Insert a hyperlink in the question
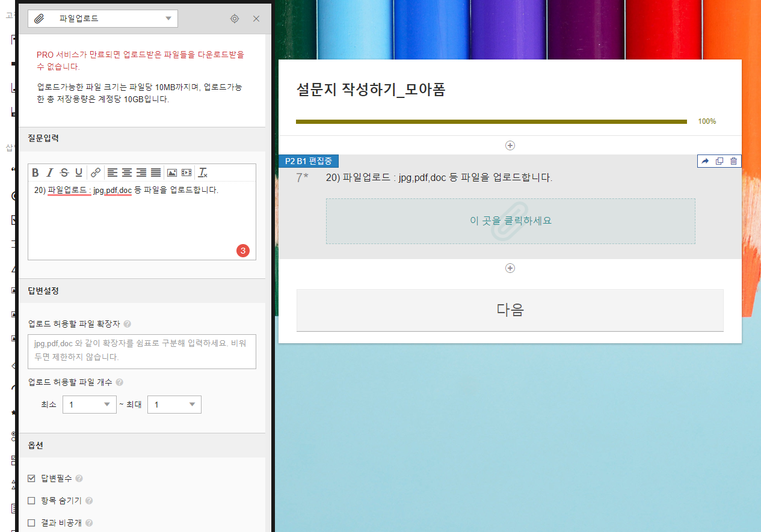 [96, 173]
